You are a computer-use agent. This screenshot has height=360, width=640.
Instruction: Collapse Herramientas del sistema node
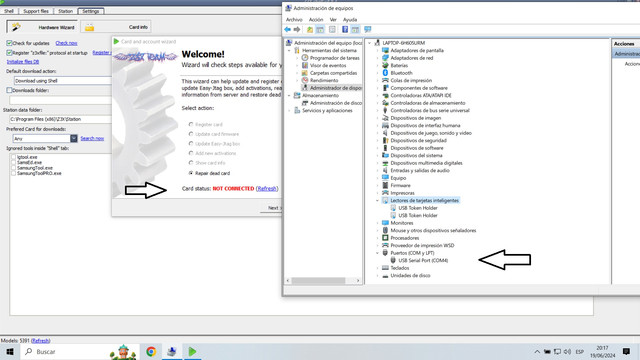point(289,51)
